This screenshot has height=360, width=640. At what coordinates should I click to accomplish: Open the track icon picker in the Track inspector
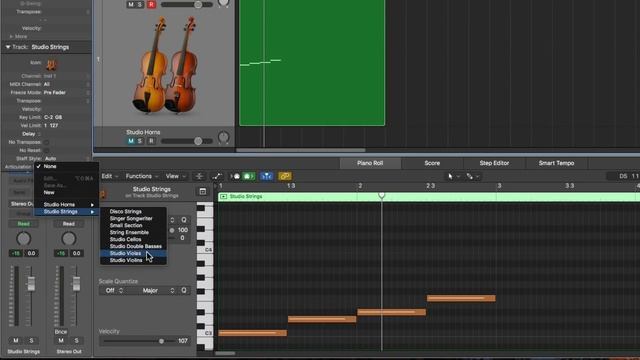(51, 64)
